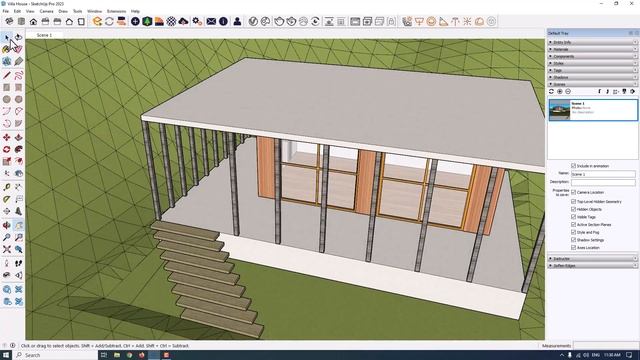The height and width of the screenshot is (360, 640).
Task: Toggle Shadow Settings checkbox
Action: (x=573, y=240)
